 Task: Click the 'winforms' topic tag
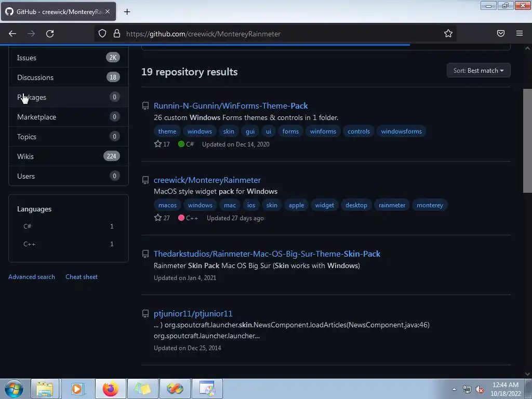(x=323, y=131)
